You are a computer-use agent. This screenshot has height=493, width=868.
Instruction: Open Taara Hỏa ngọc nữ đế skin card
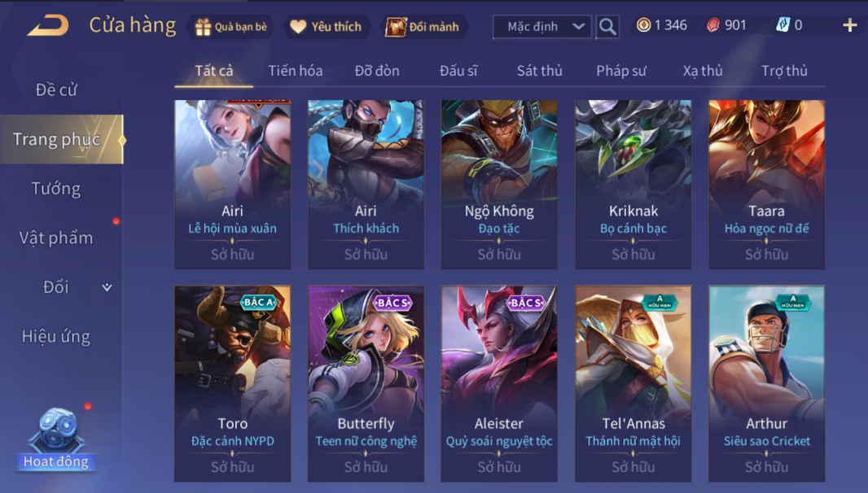click(x=767, y=185)
